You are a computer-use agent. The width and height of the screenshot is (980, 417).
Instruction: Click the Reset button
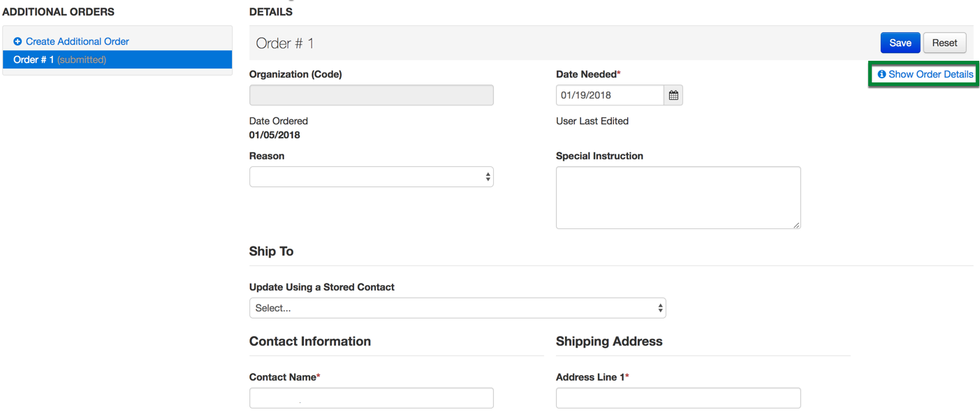coord(944,43)
